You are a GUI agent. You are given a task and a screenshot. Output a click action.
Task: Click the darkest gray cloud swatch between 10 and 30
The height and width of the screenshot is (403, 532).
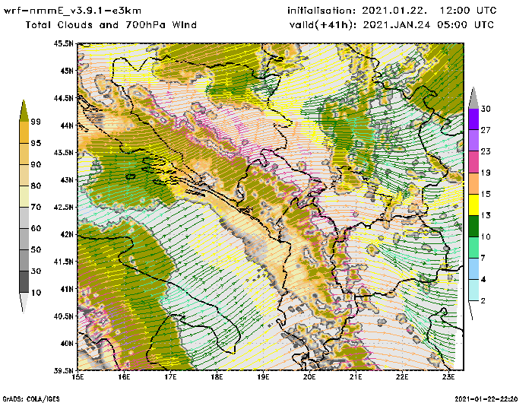pyautogui.click(x=24, y=282)
